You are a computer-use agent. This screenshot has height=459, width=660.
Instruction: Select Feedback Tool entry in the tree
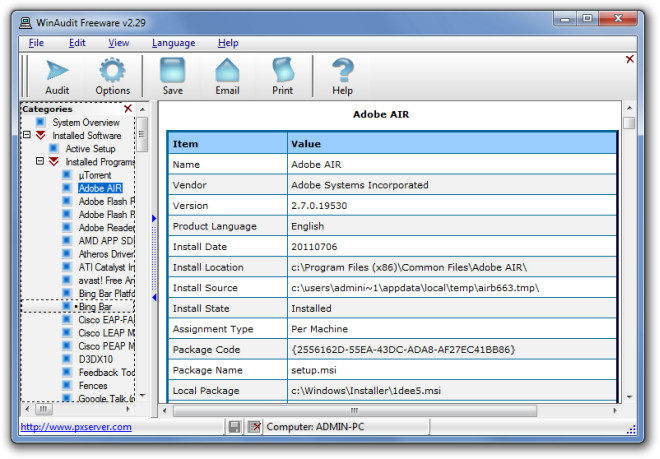106,373
